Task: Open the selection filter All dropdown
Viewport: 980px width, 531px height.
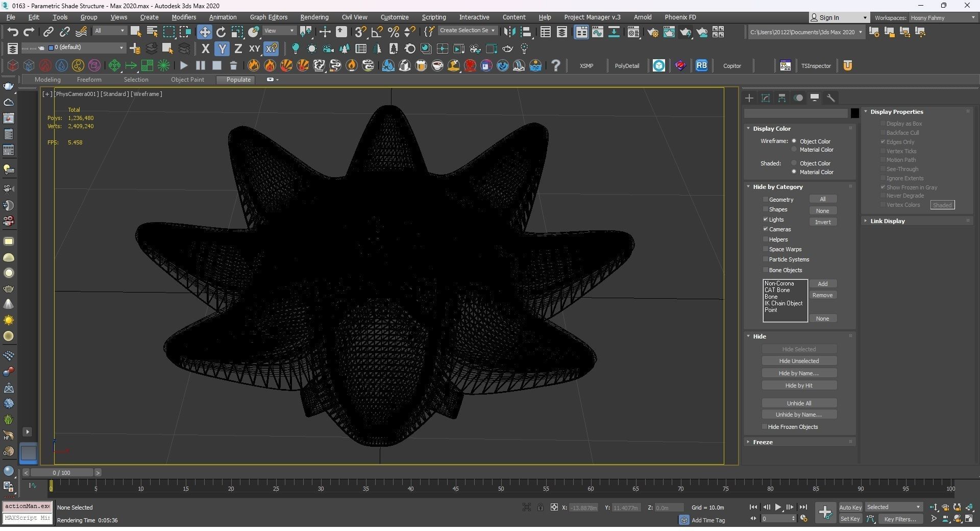Action: coord(109,31)
